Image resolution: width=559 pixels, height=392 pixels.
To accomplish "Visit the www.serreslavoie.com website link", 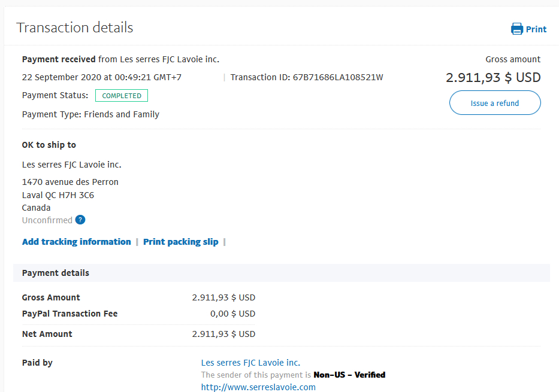I will (258, 387).
